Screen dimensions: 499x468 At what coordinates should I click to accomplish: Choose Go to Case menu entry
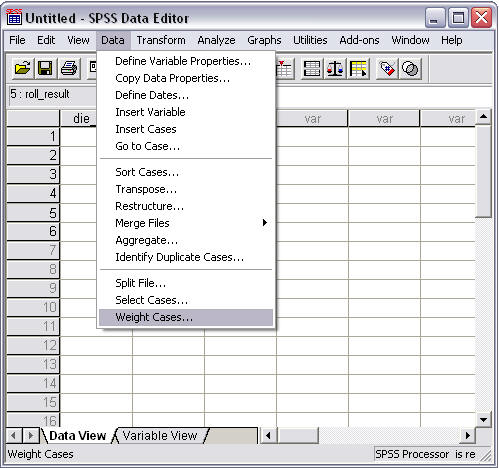(x=186, y=146)
